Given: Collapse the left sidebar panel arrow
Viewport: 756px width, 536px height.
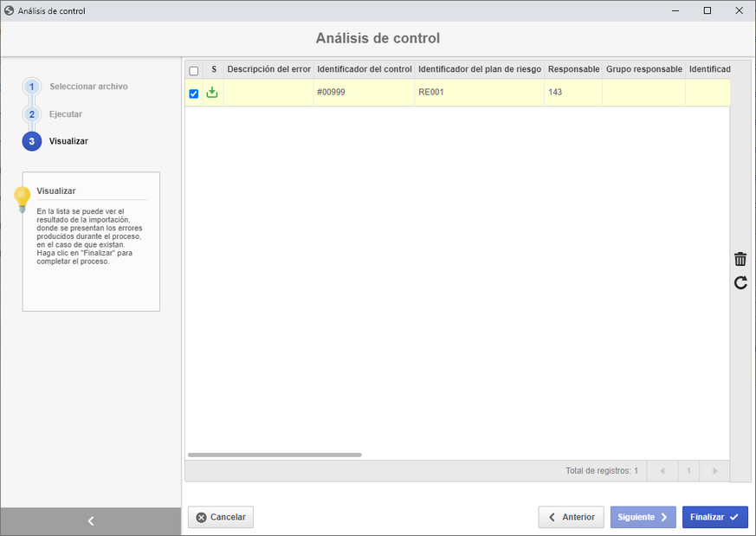Looking at the screenshot, I should (x=91, y=521).
